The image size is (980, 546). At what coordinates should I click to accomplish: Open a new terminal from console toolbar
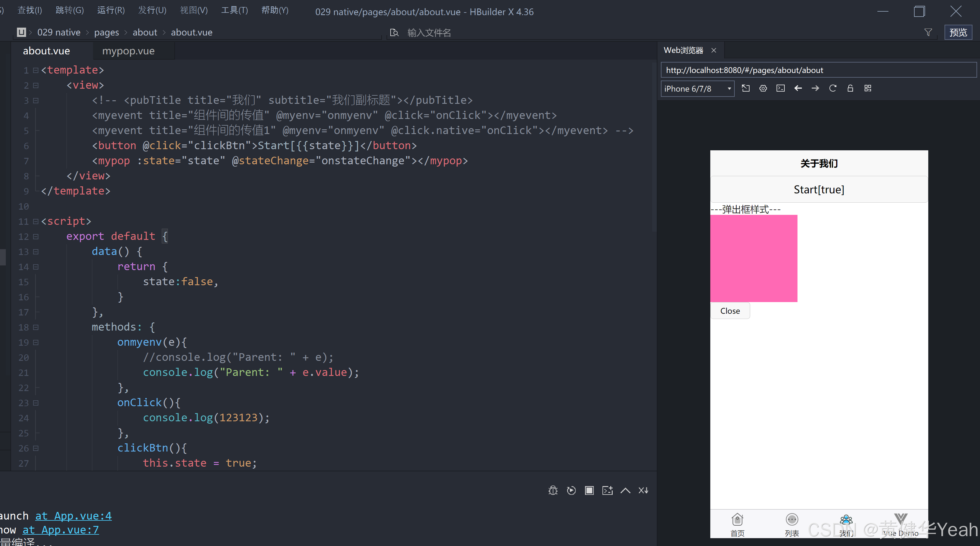tap(607, 490)
